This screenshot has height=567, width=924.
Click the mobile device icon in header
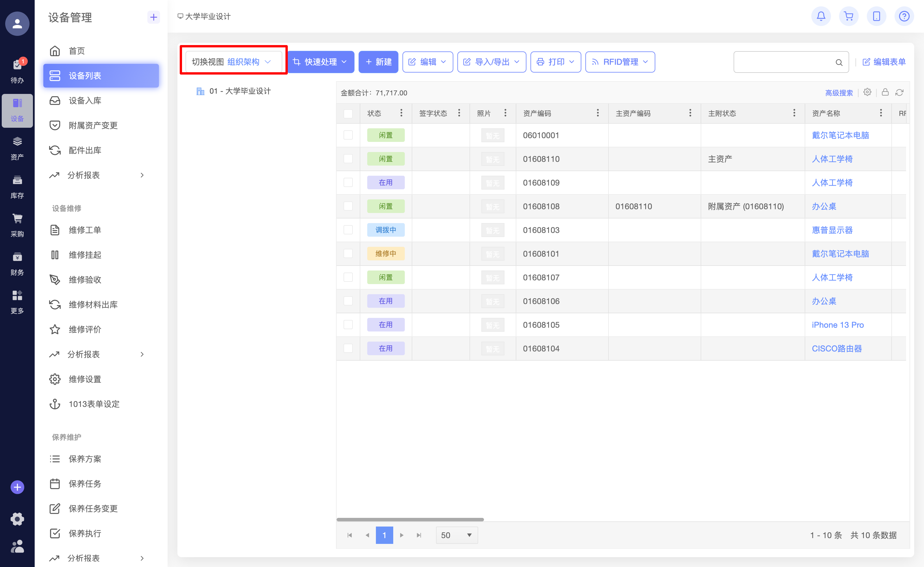(x=876, y=16)
